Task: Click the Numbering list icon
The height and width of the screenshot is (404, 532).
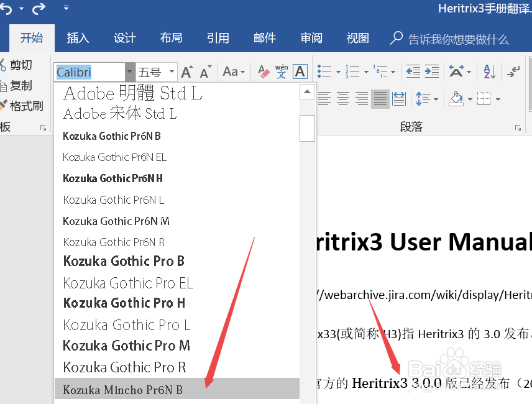Action: point(352,71)
